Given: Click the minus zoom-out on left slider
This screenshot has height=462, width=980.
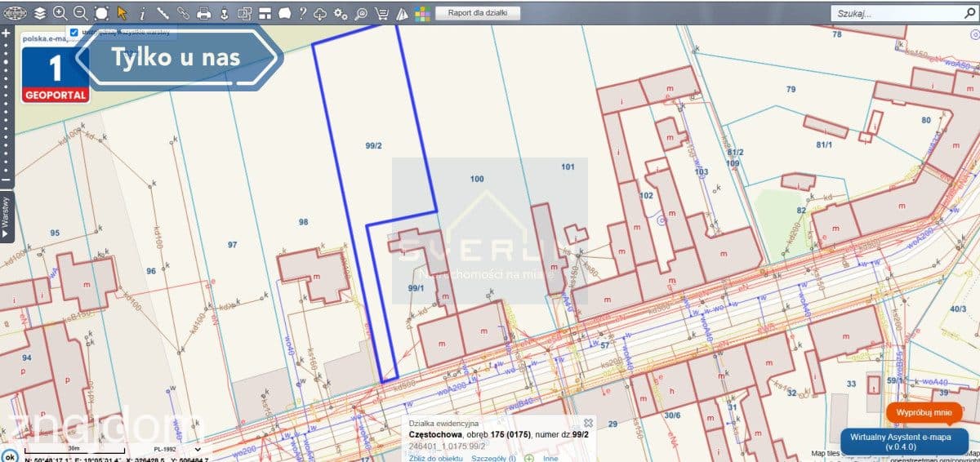Looking at the screenshot, I should coord(6,180).
